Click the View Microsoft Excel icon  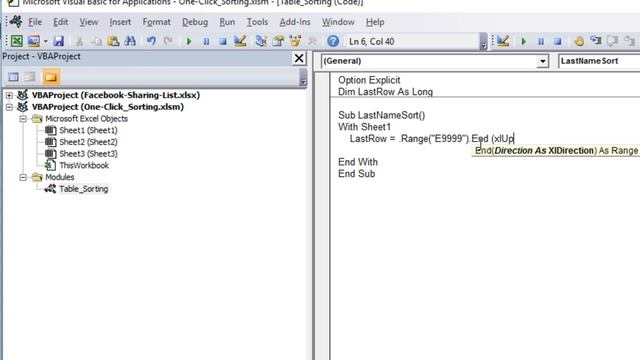click(x=17, y=41)
